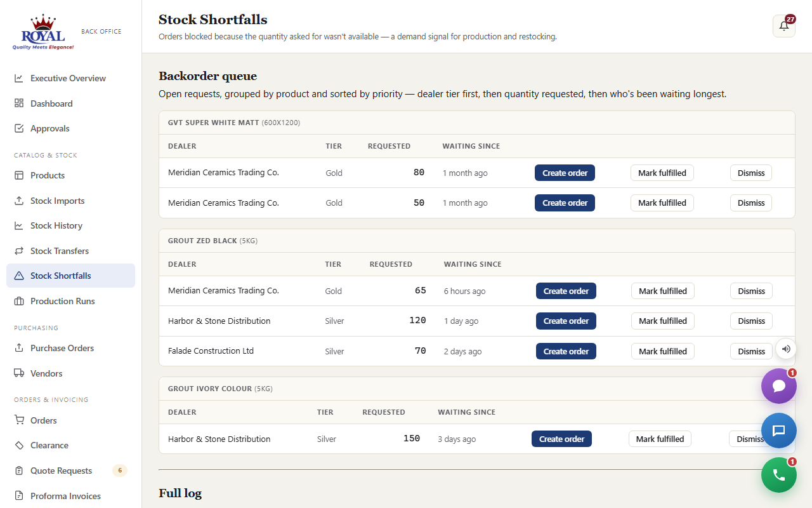Create order for Grout Ivory Colour request
Screen dimensions: 812x508
pyautogui.click(x=561, y=439)
